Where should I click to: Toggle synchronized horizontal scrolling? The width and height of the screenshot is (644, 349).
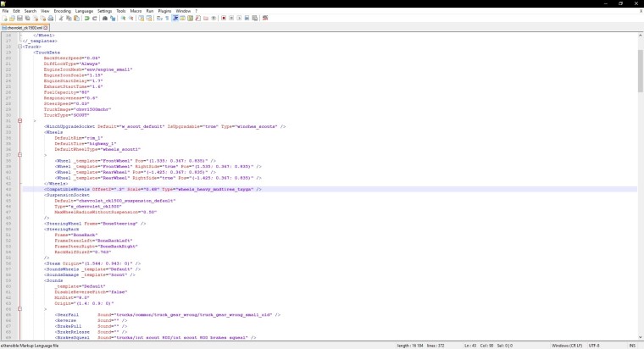pos(148,18)
